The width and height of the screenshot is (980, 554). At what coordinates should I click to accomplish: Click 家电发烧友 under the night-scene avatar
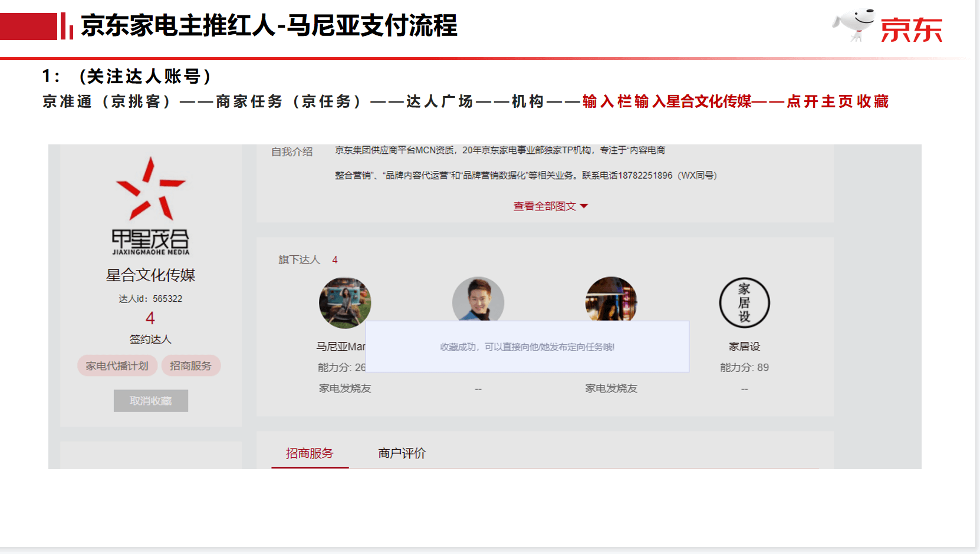click(611, 388)
